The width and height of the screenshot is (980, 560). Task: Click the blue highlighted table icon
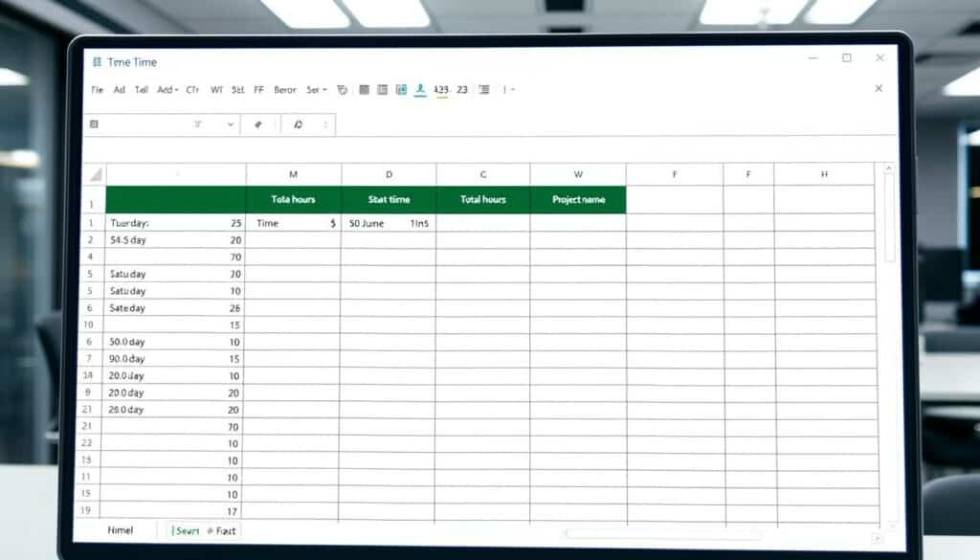(x=401, y=90)
